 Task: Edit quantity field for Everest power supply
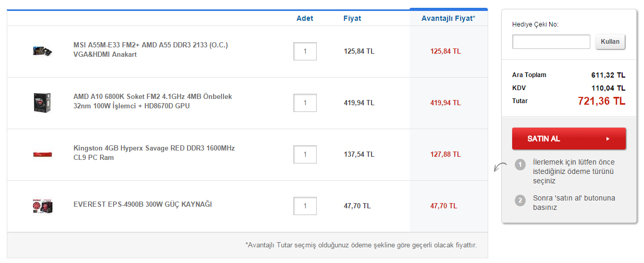pos(305,206)
